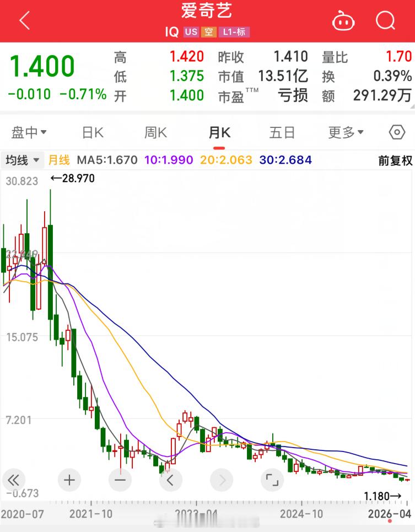415x532 pixels.
Task: Toggle 前复权 price adjustment option
Action: pyautogui.click(x=395, y=160)
